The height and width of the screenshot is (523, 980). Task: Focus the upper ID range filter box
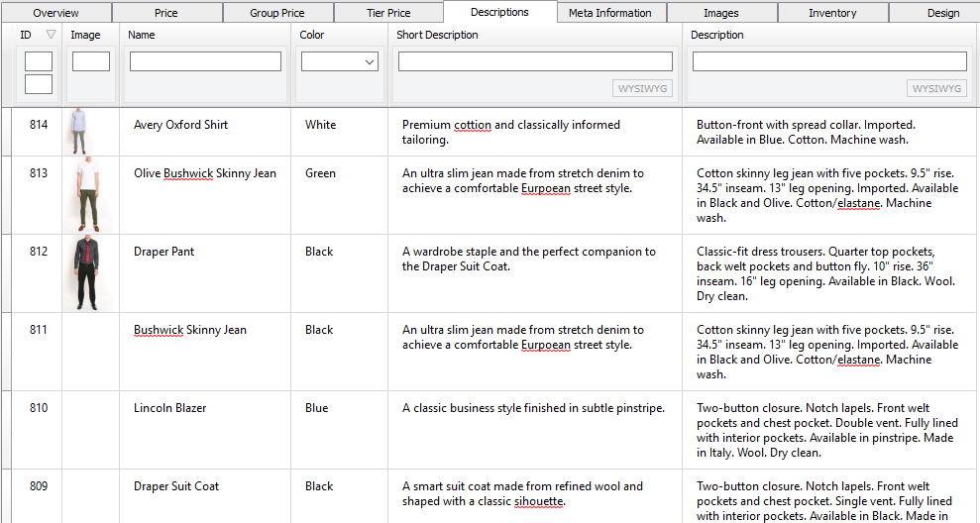pyautogui.click(x=39, y=61)
